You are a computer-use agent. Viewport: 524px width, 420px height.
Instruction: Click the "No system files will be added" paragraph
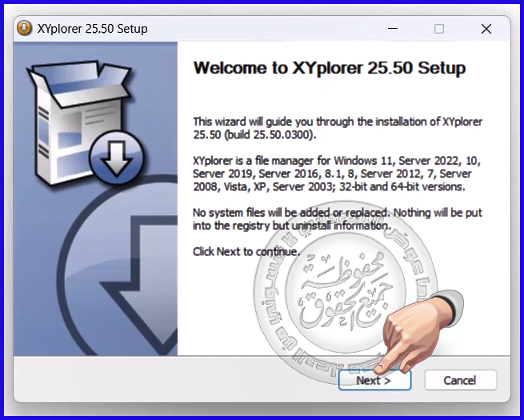pos(336,219)
